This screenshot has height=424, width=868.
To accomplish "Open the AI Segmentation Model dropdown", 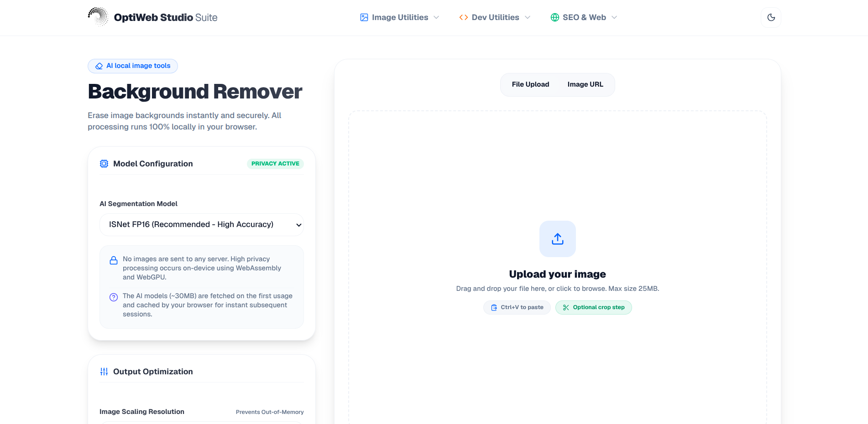I will 202,225.
